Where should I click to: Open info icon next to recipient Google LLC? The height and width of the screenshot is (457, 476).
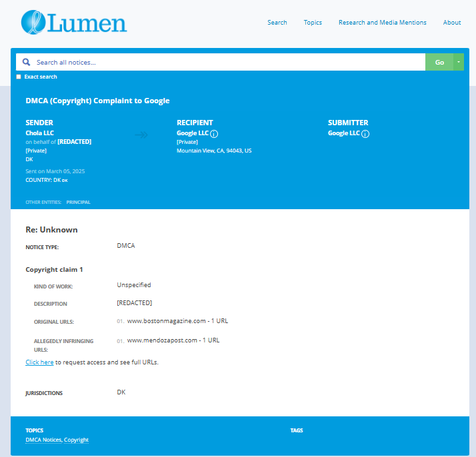[x=214, y=134]
